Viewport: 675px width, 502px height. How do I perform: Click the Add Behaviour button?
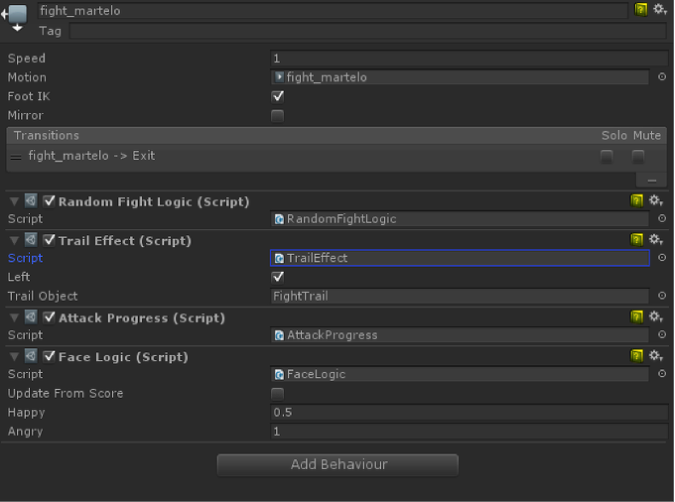click(338, 465)
